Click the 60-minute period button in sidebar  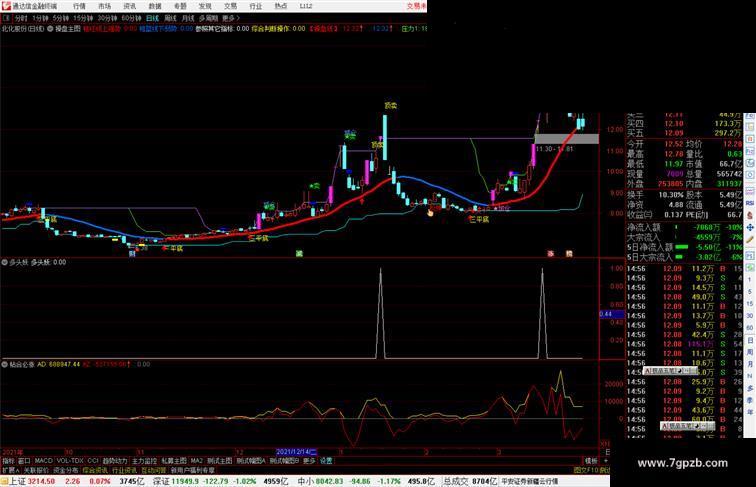[750, 328]
